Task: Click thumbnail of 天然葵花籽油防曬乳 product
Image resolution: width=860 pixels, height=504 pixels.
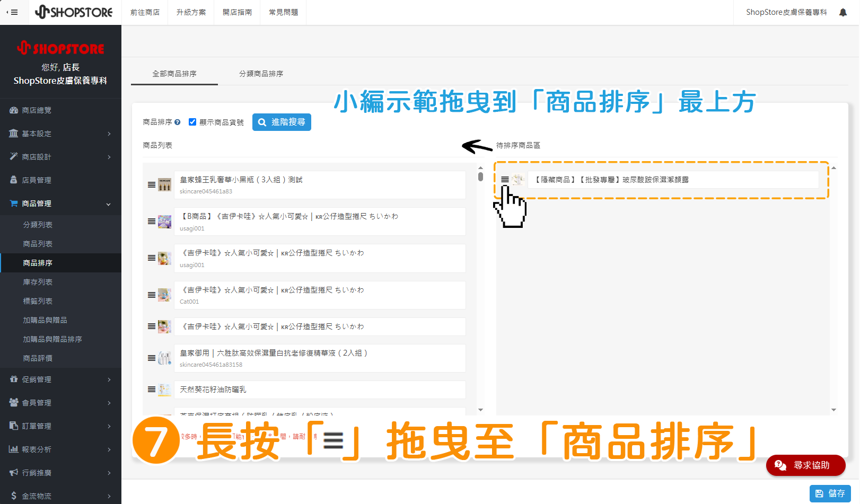Action: [165, 390]
